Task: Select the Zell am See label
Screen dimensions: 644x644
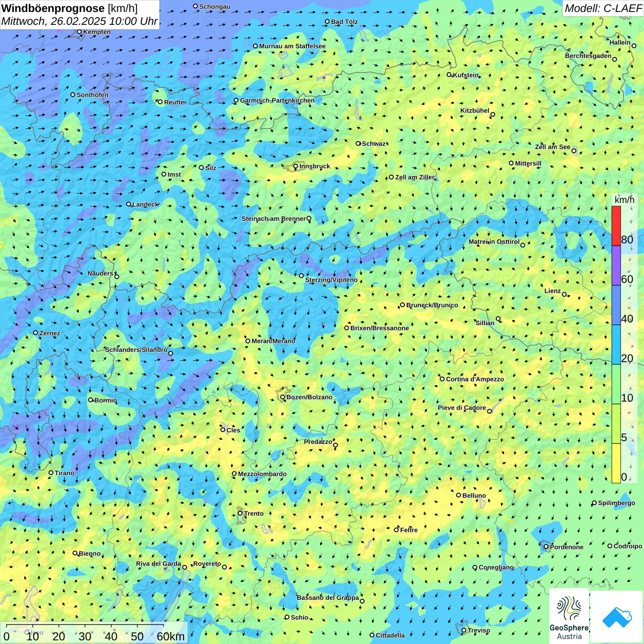Action: point(552,147)
